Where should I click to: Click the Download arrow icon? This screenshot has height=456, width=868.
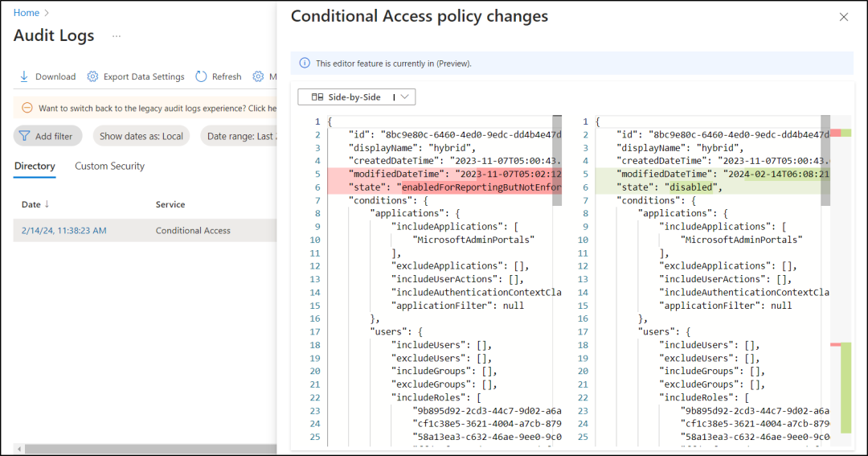[x=24, y=76]
